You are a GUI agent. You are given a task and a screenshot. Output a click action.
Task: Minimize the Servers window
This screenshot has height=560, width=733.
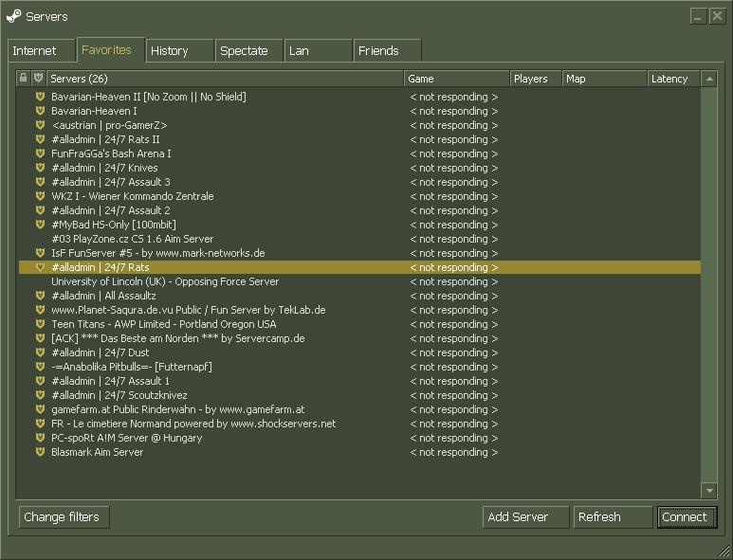698,16
